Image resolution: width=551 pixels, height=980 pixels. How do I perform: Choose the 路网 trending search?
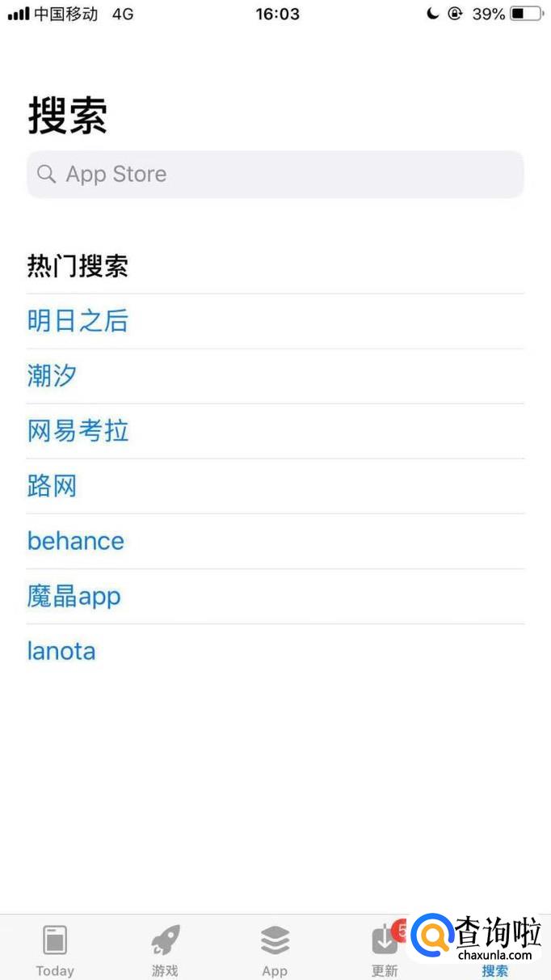tap(52, 486)
